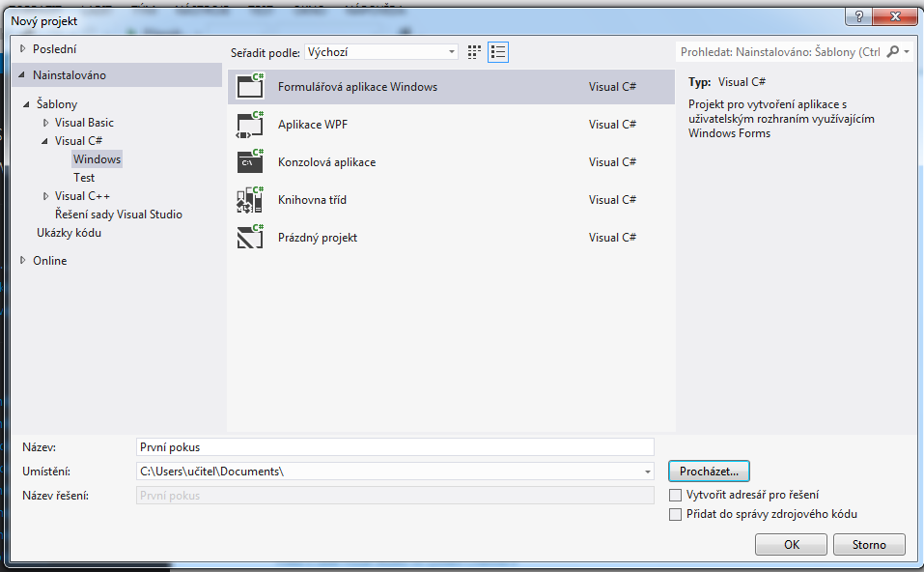This screenshot has height=572, width=924.
Task: Click Visual C# label in Prázdný projekt row
Action: [x=612, y=238]
